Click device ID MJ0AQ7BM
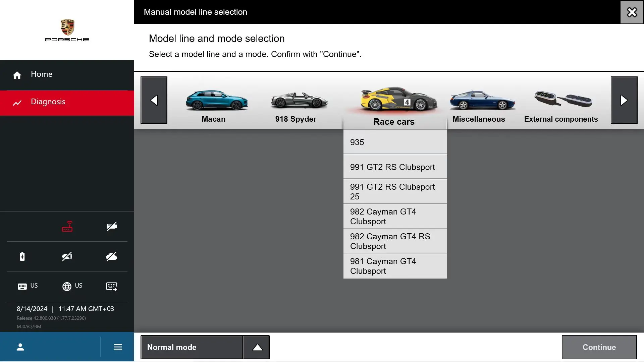Image resolution: width=644 pixels, height=362 pixels. click(29, 326)
